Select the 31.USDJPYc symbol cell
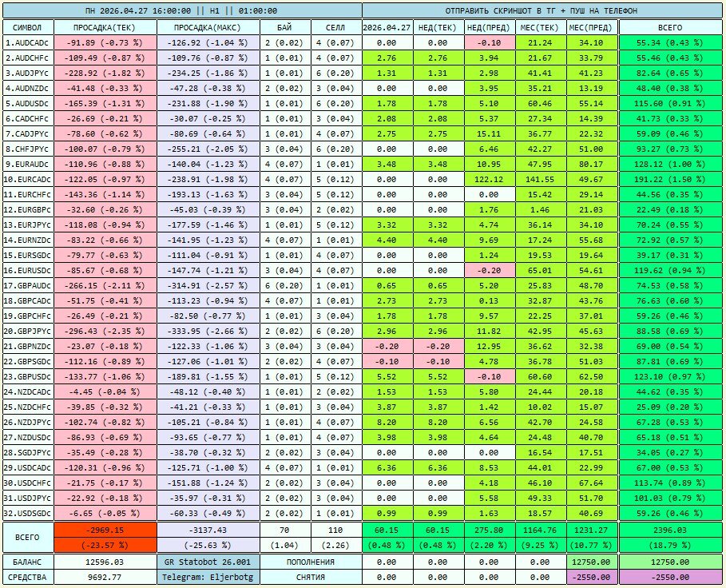 [x=28, y=499]
